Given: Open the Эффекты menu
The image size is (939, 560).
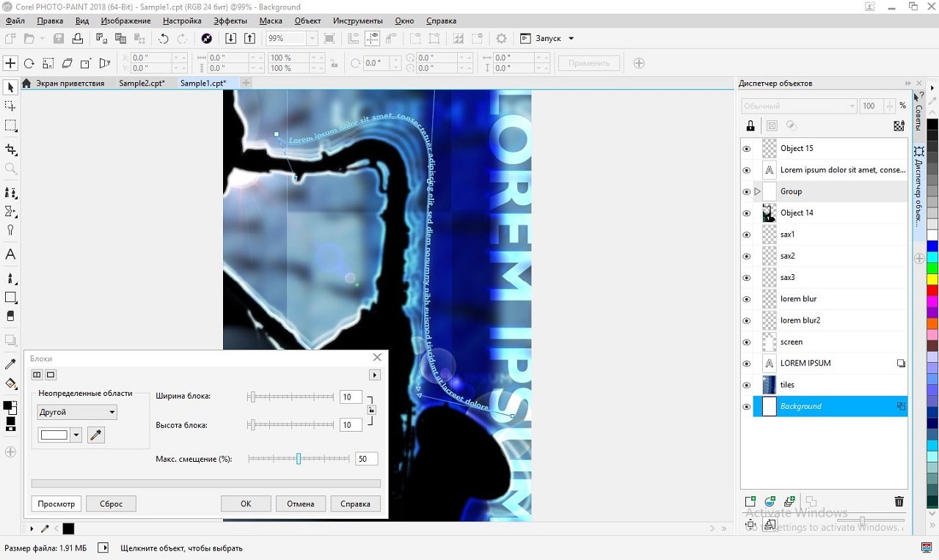Looking at the screenshot, I should [x=230, y=21].
